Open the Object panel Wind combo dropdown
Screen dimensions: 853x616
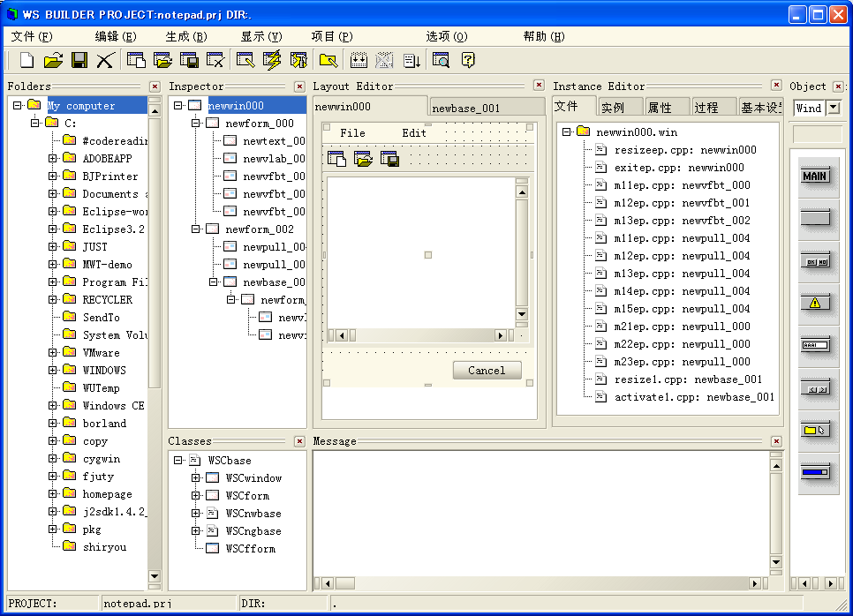click(x=834, y=108)
